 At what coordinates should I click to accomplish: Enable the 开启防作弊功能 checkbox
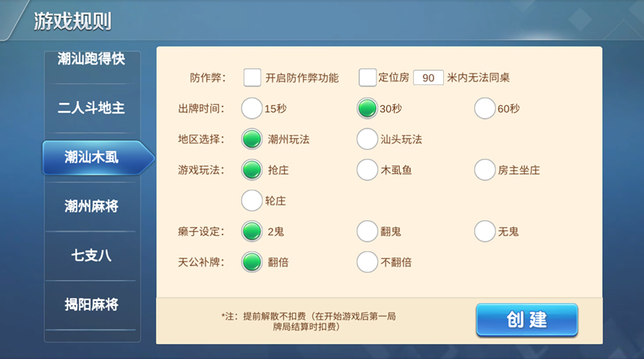(x=252, y=78)
